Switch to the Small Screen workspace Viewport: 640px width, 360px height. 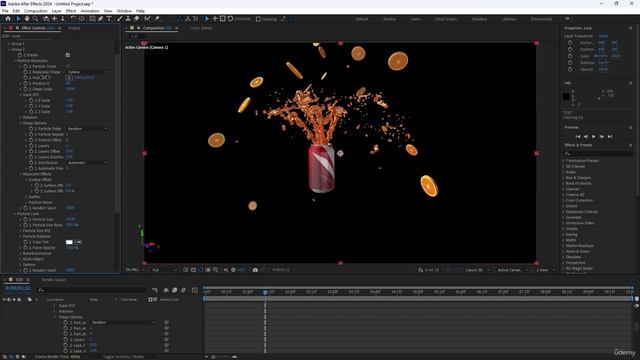(x=446, y=19)
